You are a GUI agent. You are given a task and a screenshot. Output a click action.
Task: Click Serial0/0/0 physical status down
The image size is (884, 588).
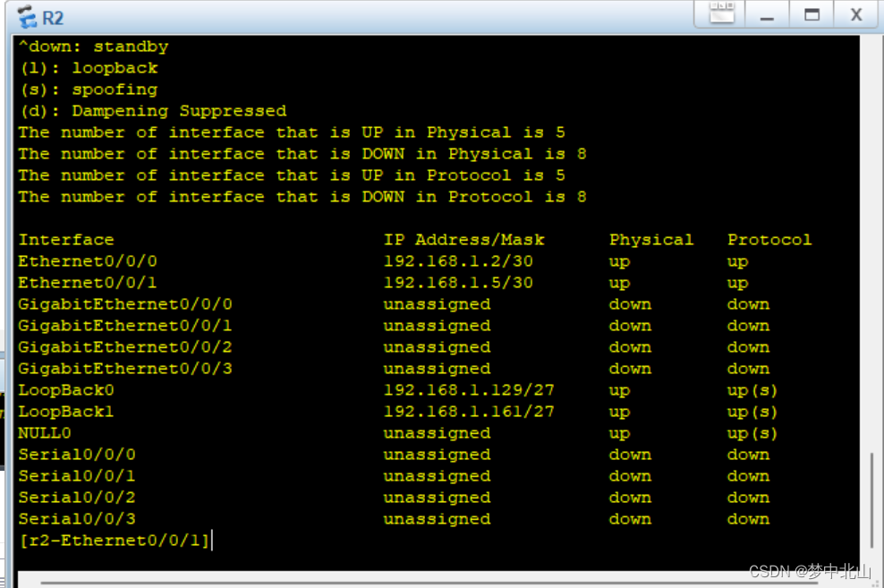point(630,455)
